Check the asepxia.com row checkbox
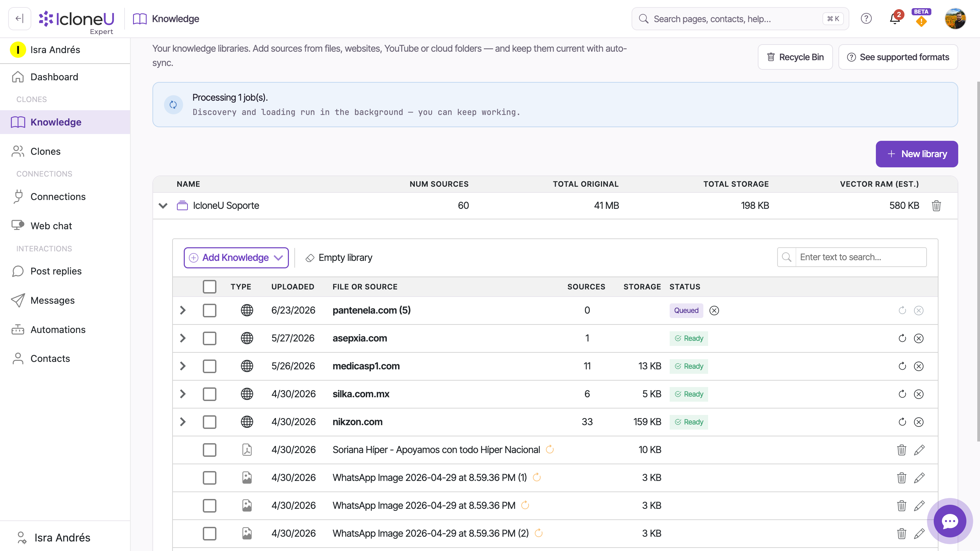The image size is (980, 551). pos(209,338)
